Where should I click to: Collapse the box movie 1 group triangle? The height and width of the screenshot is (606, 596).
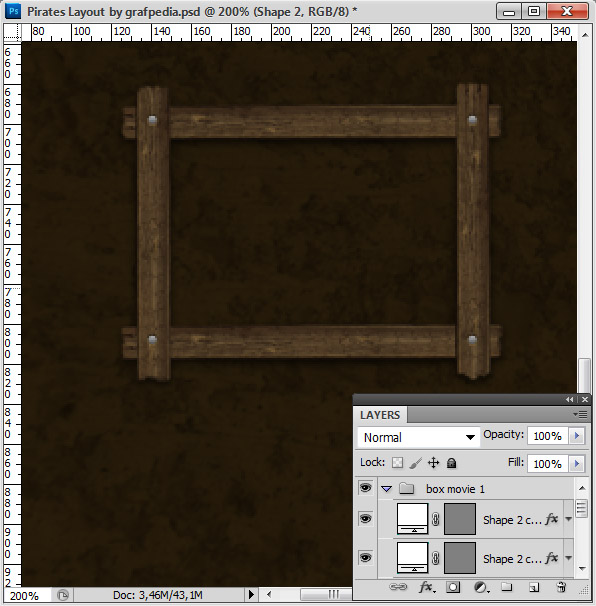tap(387, 489)
